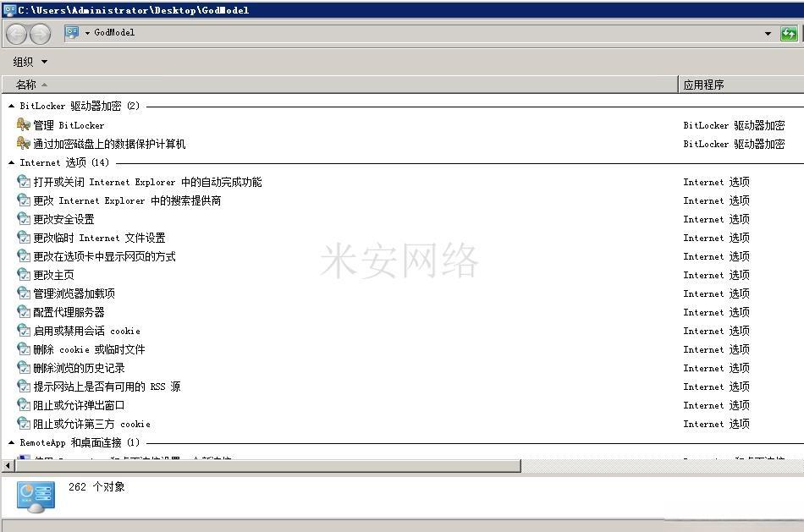Click the green refresh button beside address bar
Viewport: 804px width, 532px height.
click(789, 34)
